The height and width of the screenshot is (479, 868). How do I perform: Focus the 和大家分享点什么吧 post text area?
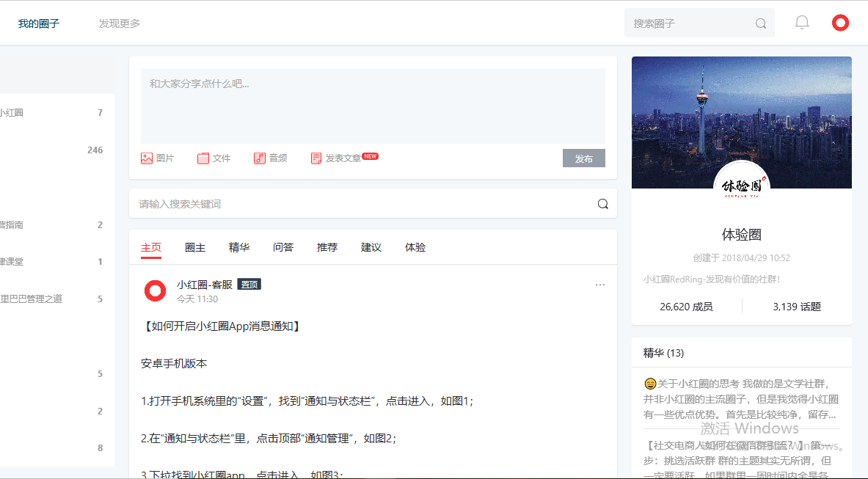373,106
